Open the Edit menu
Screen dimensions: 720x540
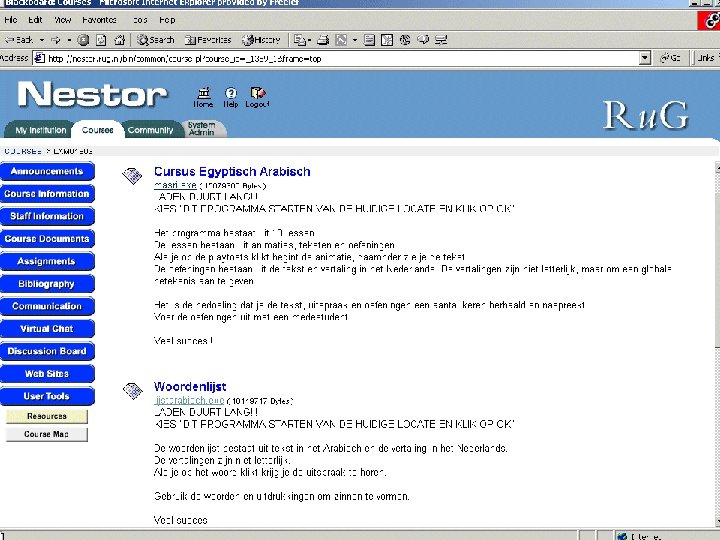pos(35,20)
